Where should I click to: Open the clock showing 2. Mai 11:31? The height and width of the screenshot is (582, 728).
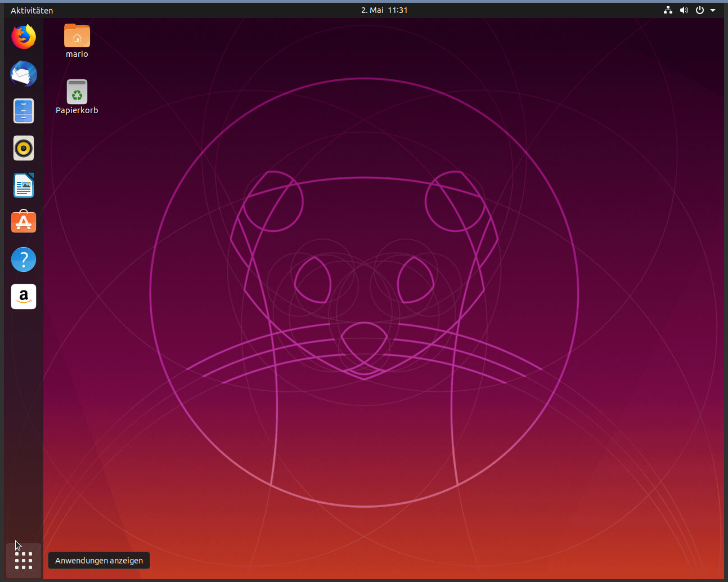coord(384,10)
